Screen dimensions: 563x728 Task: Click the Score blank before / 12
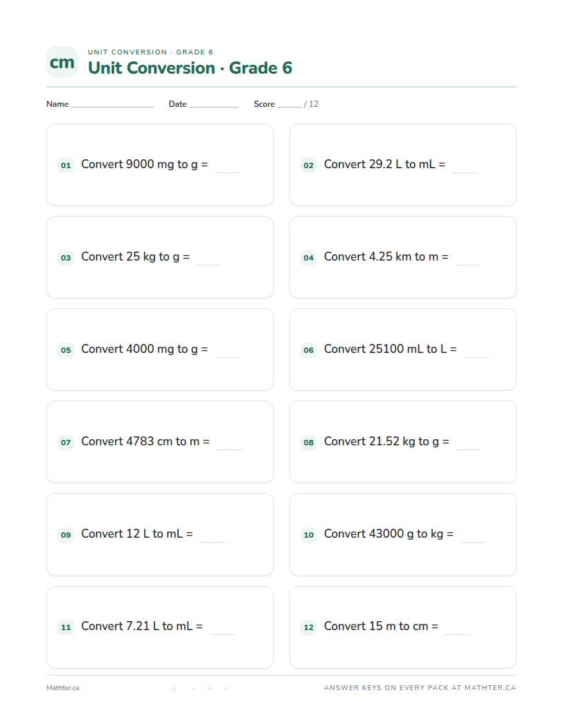pyautogui.click(x=289, y=106)
